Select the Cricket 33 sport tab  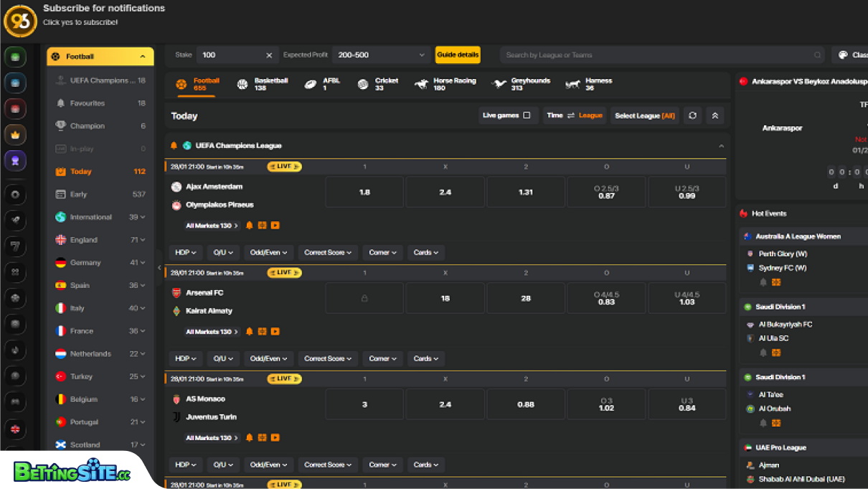click(x=378, y=85)
